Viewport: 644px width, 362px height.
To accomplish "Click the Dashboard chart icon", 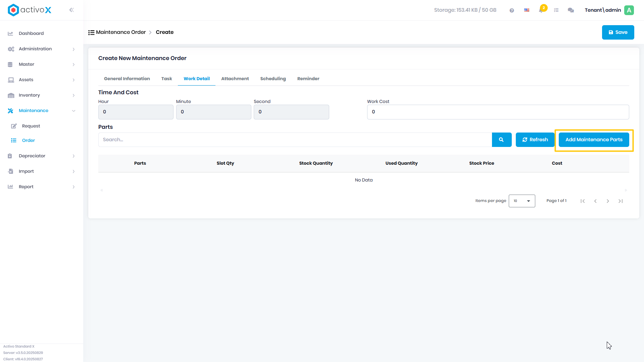I will [10, 34].
